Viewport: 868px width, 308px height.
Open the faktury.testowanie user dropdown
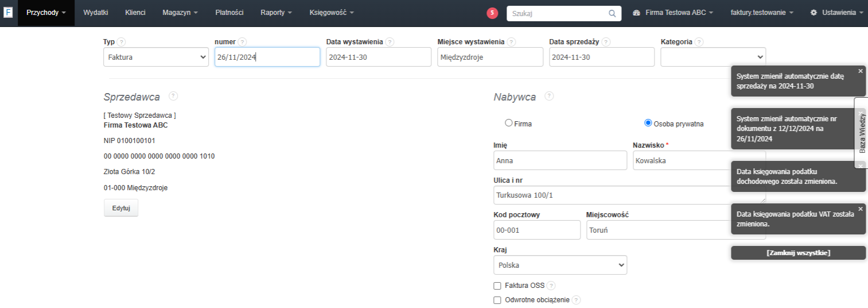coord(762,12)
